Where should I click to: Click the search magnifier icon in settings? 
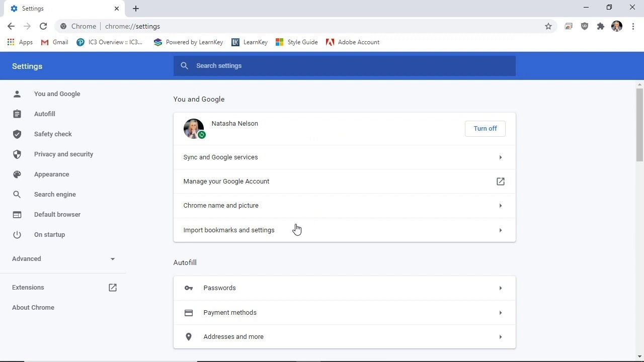click(185, 66)
